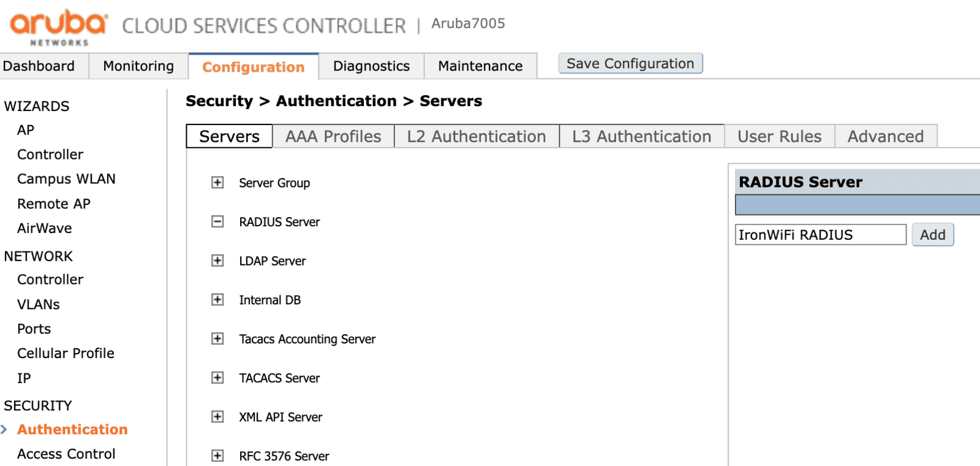Open the L2 Authentication tab
The height and width of the screenshot is (466, 980).
477,136
